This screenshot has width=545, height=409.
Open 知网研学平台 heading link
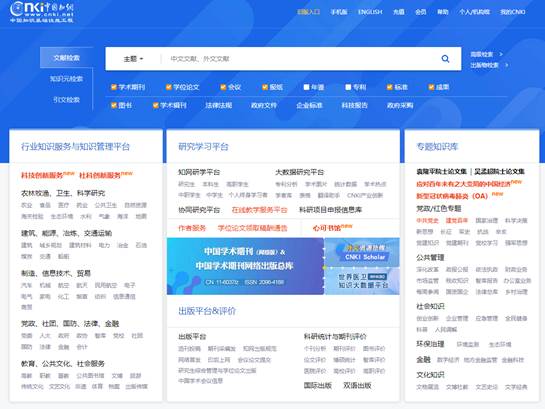tap(199, 172)
